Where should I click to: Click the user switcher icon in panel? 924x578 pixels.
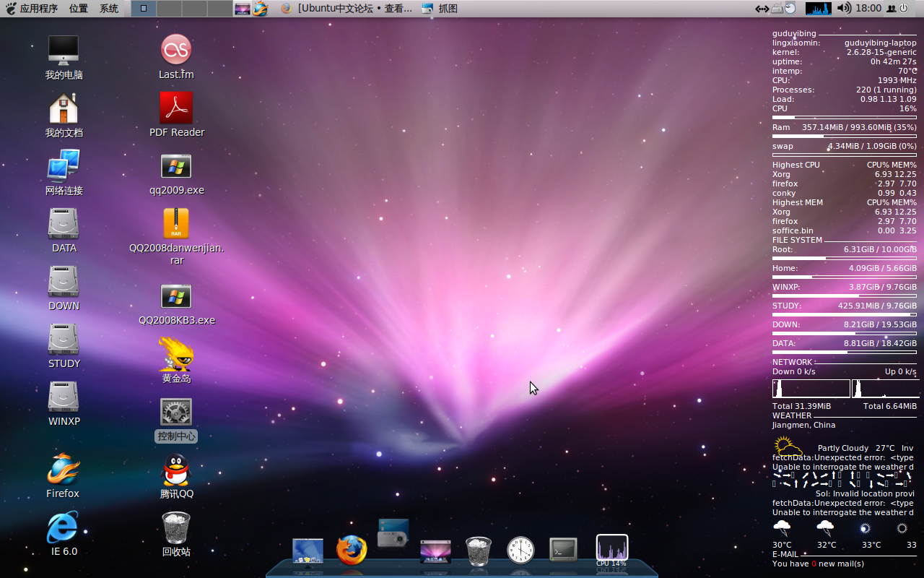891,8
